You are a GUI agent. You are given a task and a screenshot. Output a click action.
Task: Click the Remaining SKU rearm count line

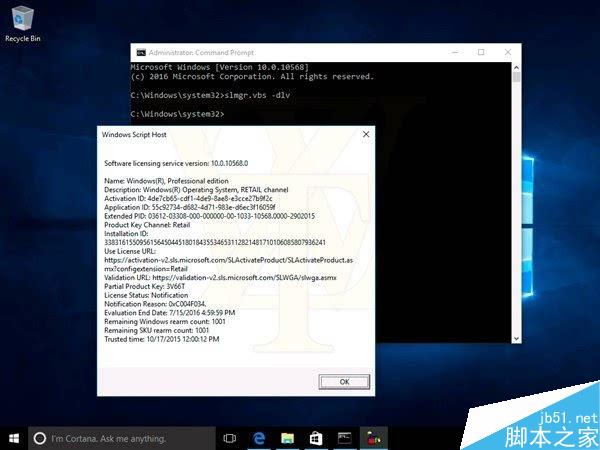[x=157, y=330]
